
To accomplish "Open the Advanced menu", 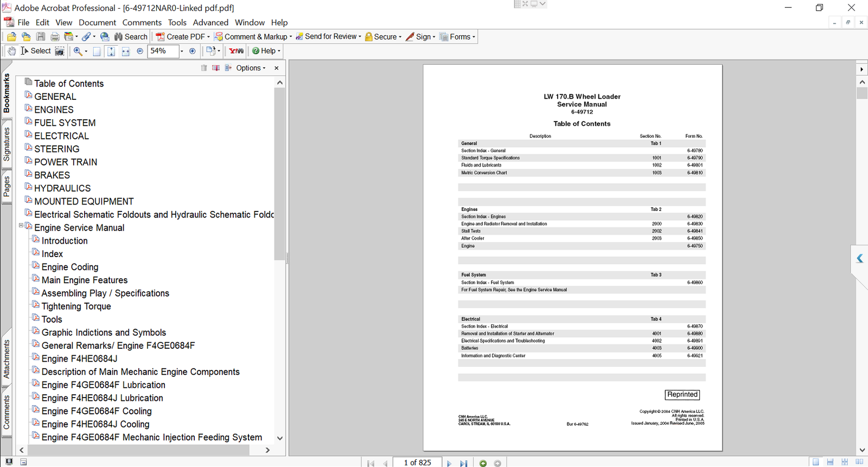I will pyautogui.click(x=210, y=22).
